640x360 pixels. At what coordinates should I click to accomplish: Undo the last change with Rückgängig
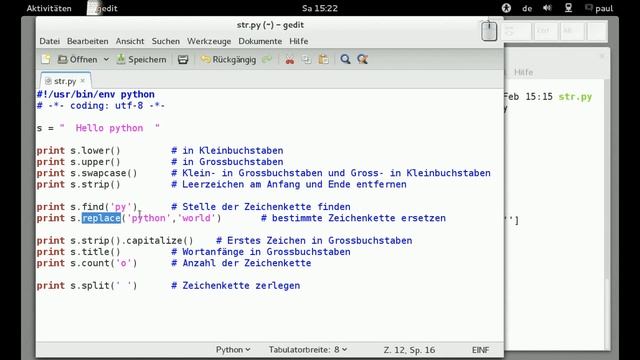point(228,60)
